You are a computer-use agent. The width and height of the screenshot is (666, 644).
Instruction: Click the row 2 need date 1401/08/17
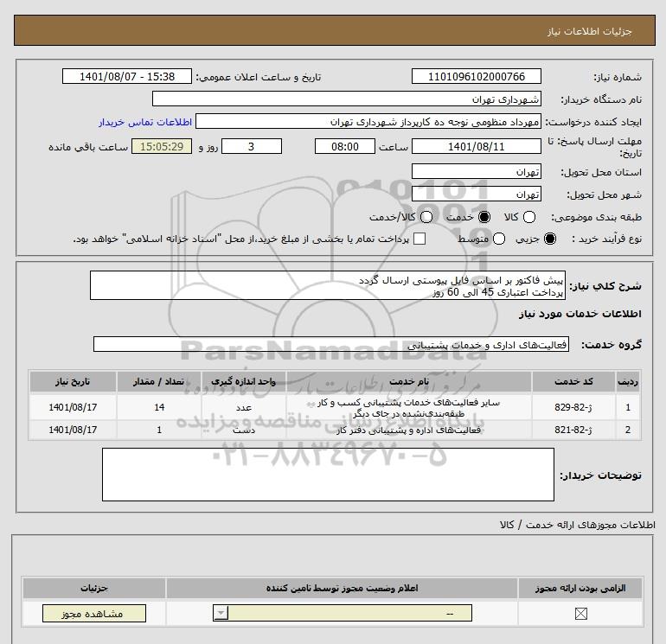73,430
